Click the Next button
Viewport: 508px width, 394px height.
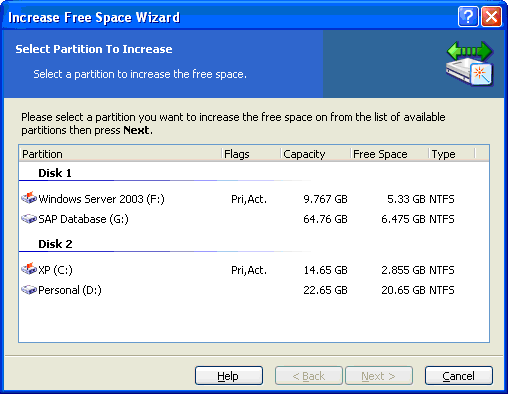coord(379,376)
